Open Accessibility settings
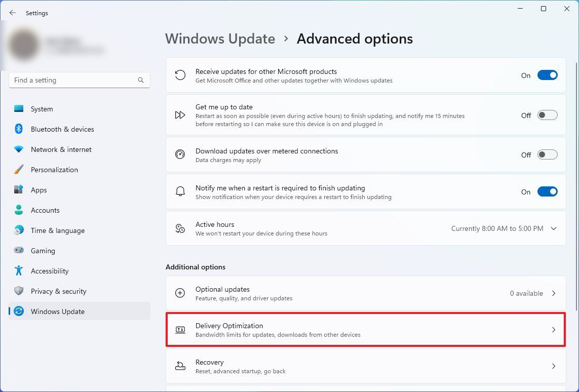This screenshot has height=392, width=579. (x=80, y=271)
